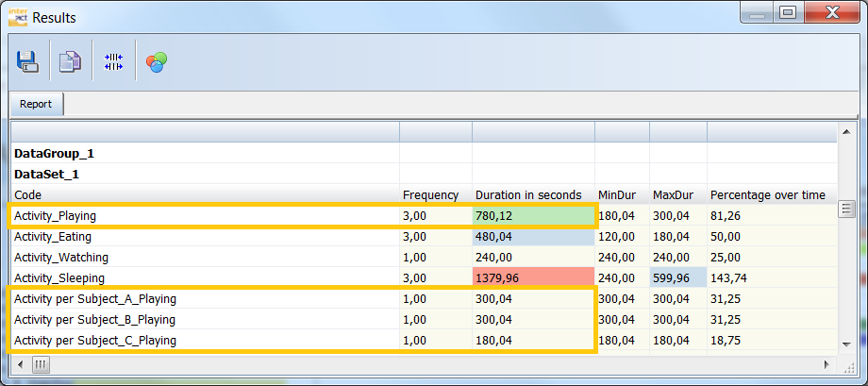Select the Activity_Eating code cell

205,237
